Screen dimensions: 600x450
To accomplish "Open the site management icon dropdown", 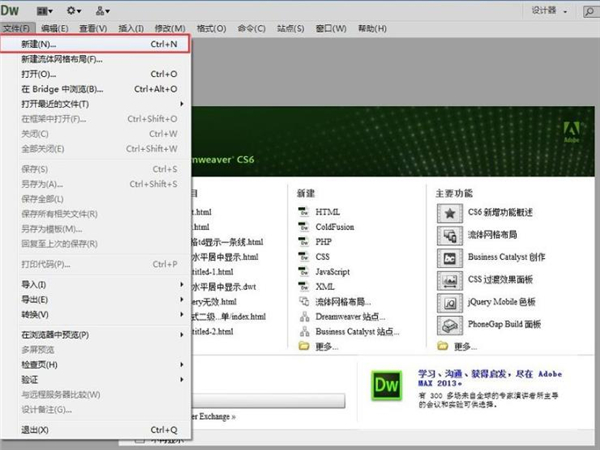I will (x=103, y=11).
